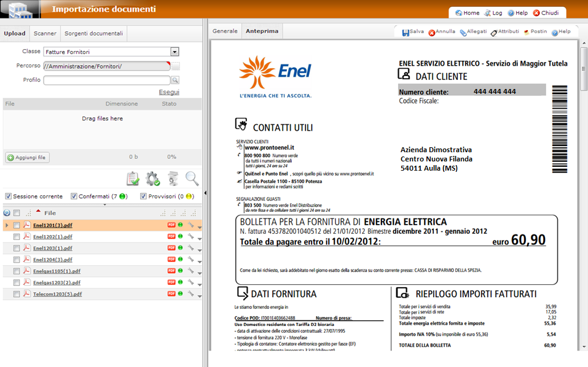The height and width of the screenshot is (367, 588).
Task: Tick the checkbox for Enel1201(3).pdf
Action: (17, 225)
